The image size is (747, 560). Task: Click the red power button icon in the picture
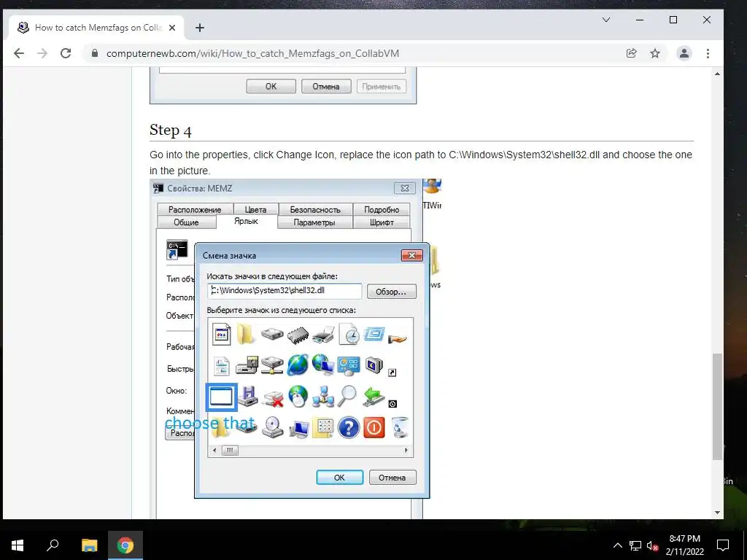click(x=374, y=427)
